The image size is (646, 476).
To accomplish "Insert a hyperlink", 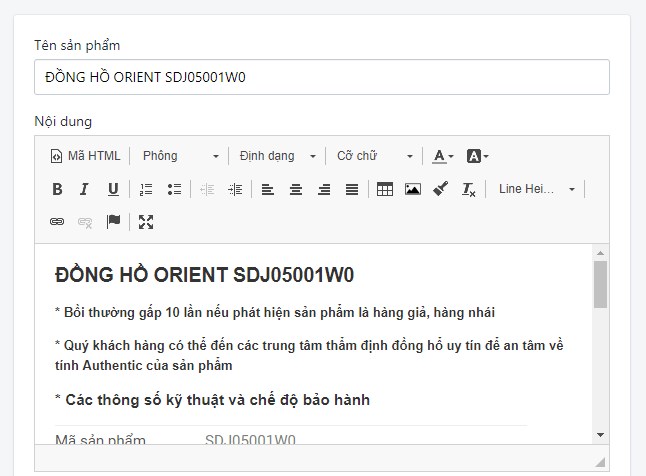I will 57,222.
